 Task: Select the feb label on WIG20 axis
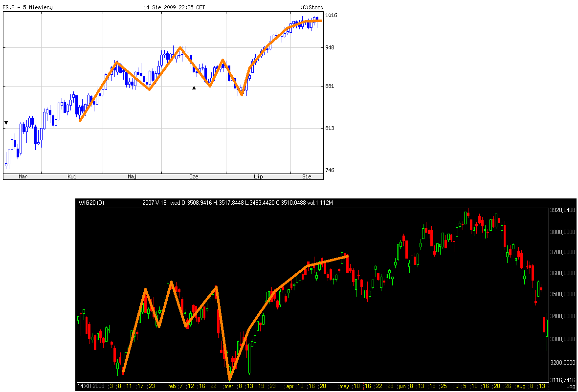172,386
